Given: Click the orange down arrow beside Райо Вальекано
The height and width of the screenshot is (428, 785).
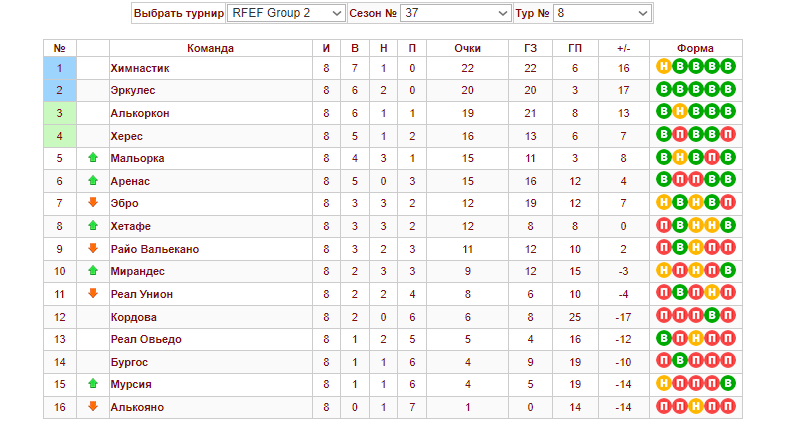Looking at the screenshot, I should click(93, 248).
